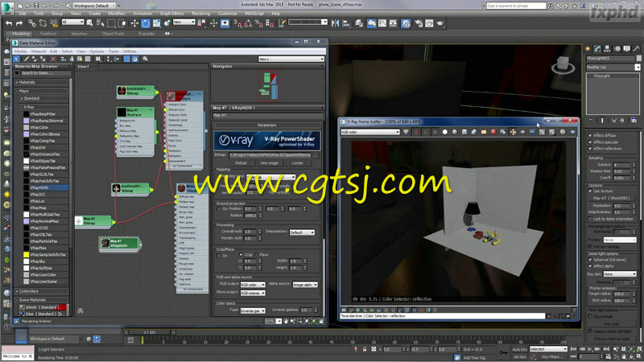
Task: Click the Locate button
Action: pos(297,163)
